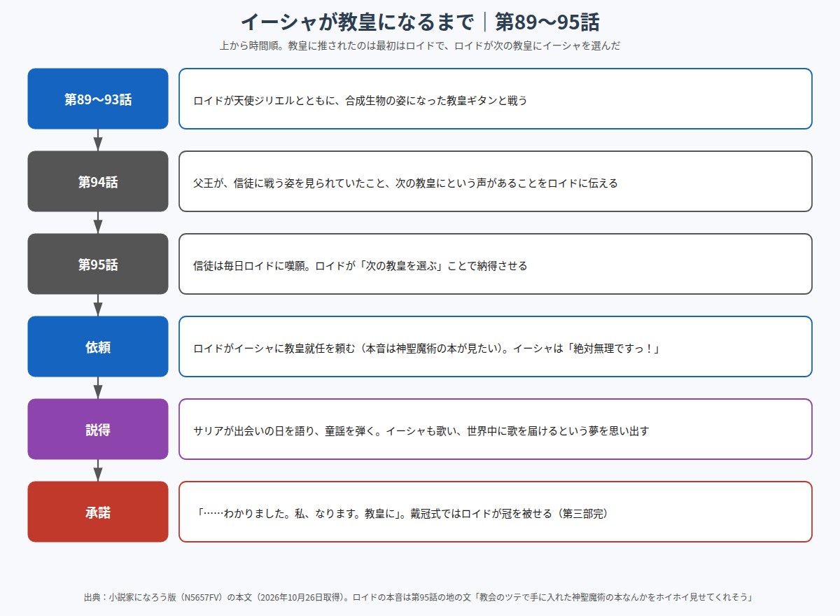Select the blue 依頼 step box
This screenshot has height=616, width=840.
click(98, 346)
